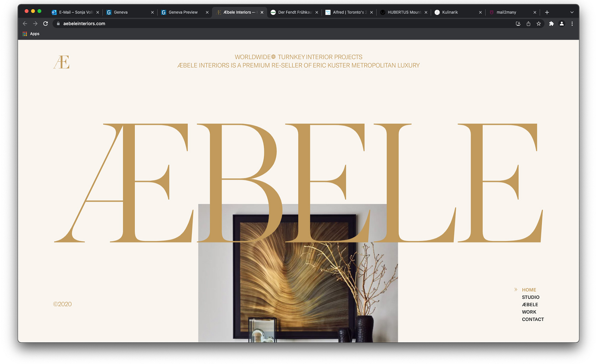This screenshot has width=597, height=364.
Task: Click the WORLDWIDE TURNKEY INTERIOR PROJECTS text
Action: [298, 57]
